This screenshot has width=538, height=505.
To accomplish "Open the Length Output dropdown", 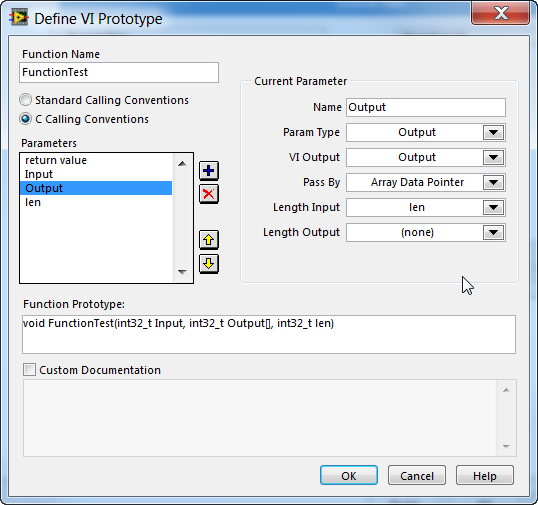I will click(493, 233).
